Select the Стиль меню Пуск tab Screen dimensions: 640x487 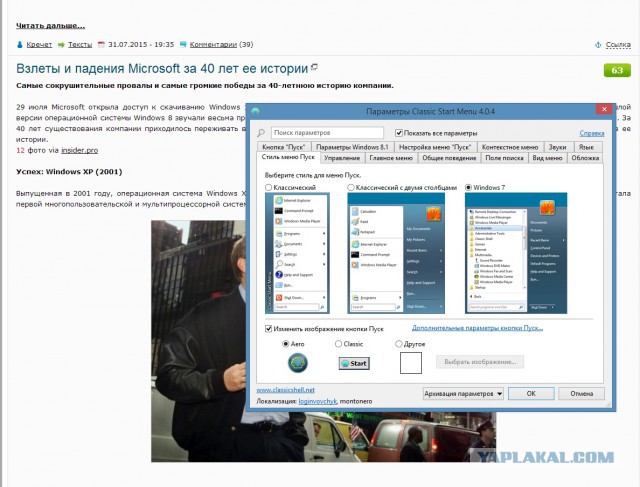[288, 157]
